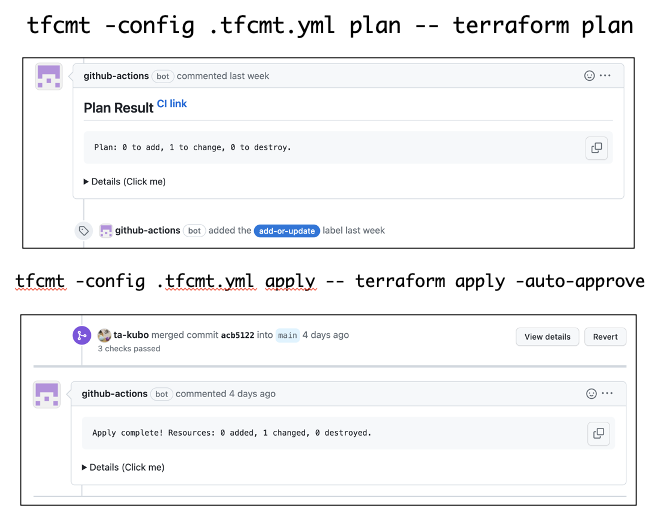Click the add-or-update label
The width and height of the screenshot is (650, 519).
(287, 230)
